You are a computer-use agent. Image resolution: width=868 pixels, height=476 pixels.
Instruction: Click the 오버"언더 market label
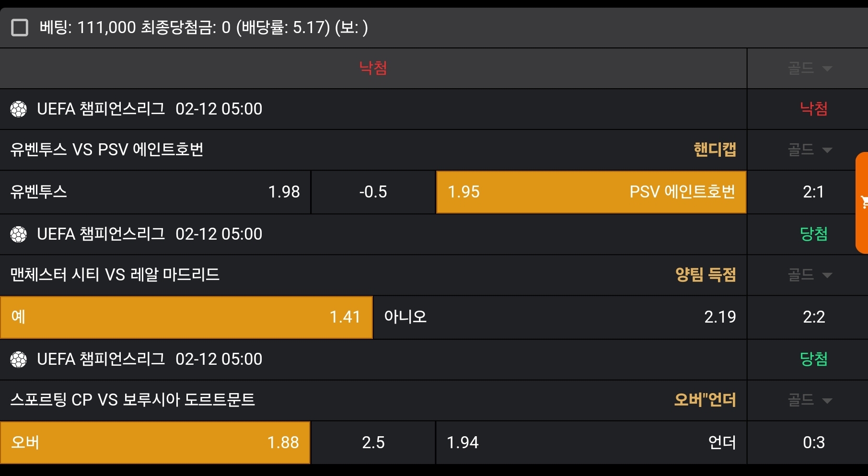705,400
